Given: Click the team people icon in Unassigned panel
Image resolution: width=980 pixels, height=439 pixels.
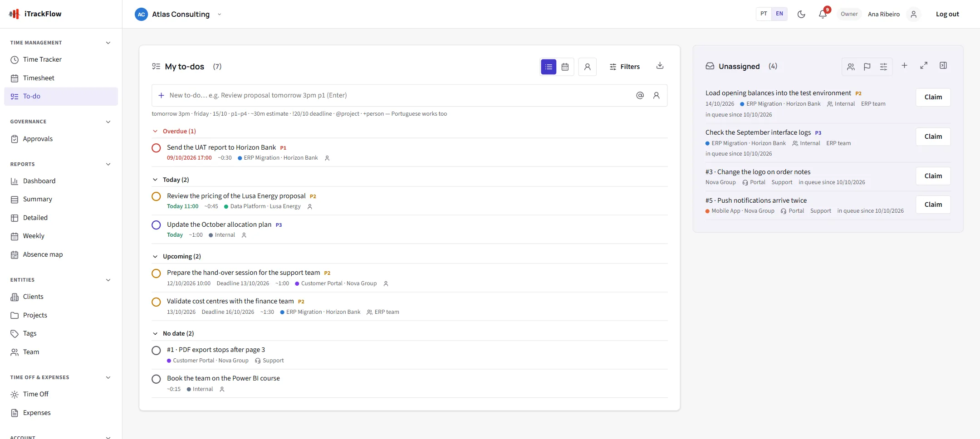Looking at the screenshot, I should tap(851, 67).
